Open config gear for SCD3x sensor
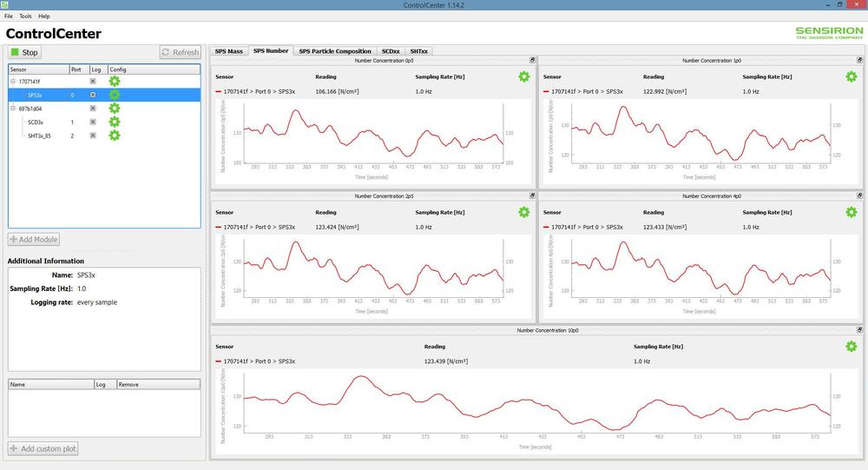Image resolution: width=868 pixels, height=470 pixels. pos(114,122)
